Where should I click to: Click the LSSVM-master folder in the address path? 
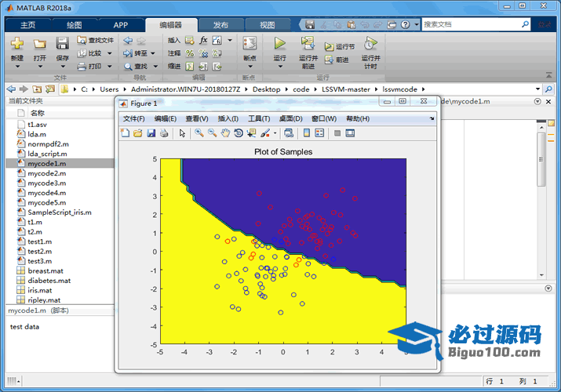pyautogui.click(x=345, y=89)
